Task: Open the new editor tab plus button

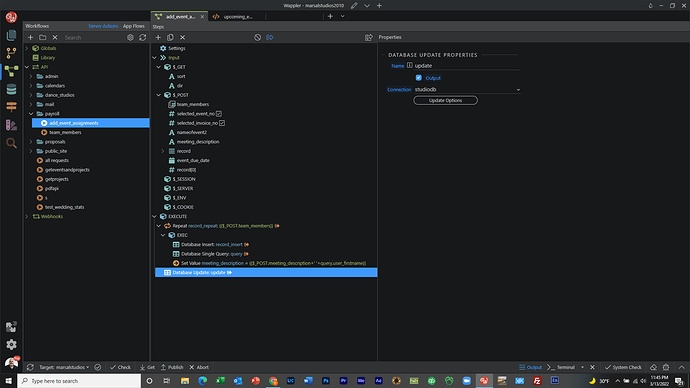Action: coord(330,16)
